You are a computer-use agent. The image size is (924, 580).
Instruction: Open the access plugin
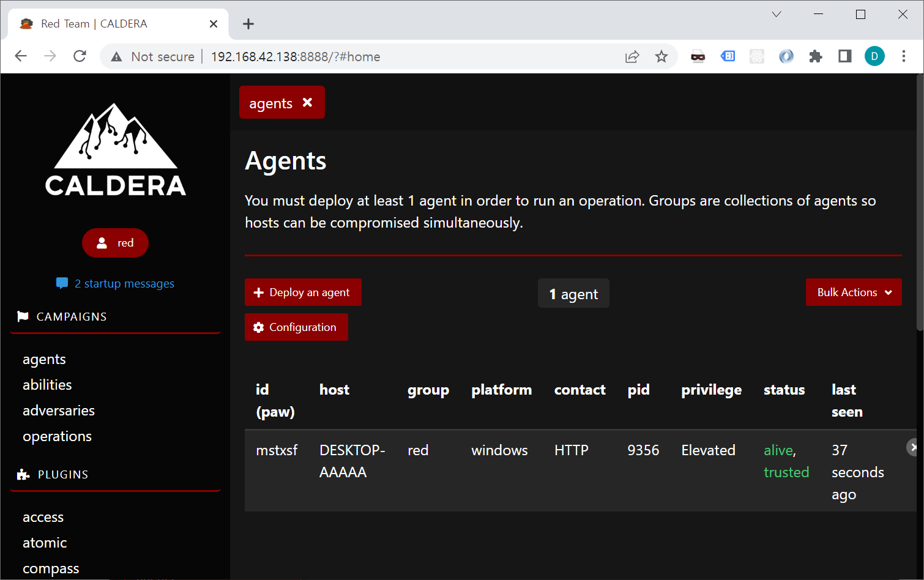click(43, 517)
